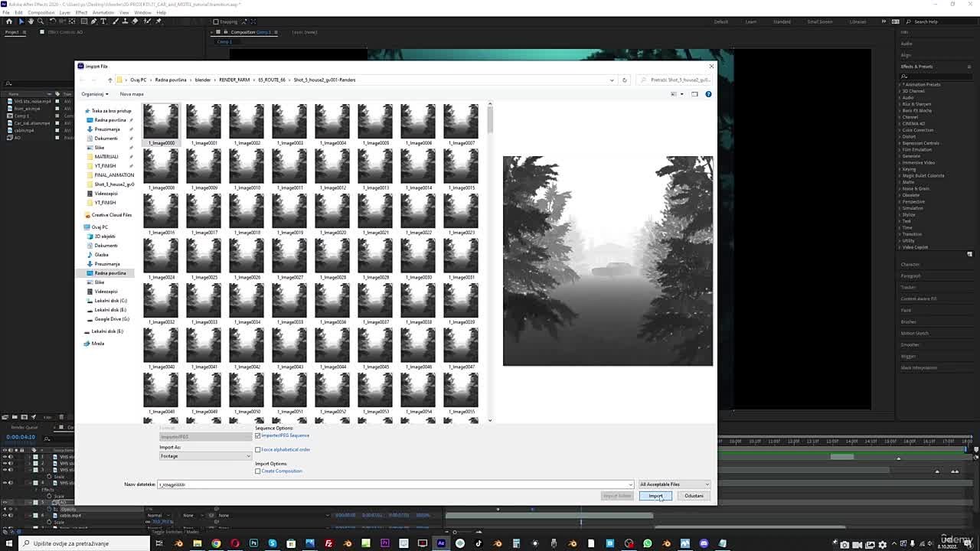Click the refresh button beside the path bar
Viewport: 980px width, 551px height.
click(x=624, y=80)
